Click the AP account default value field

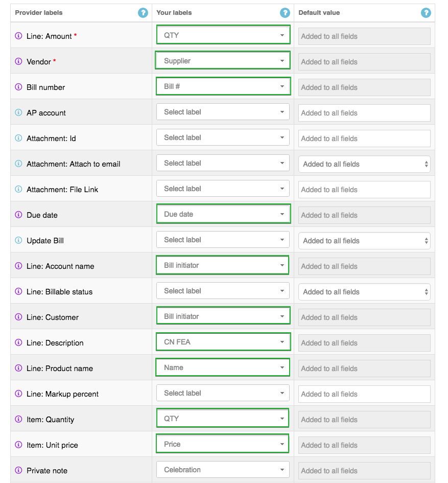(x=364, y=113)
